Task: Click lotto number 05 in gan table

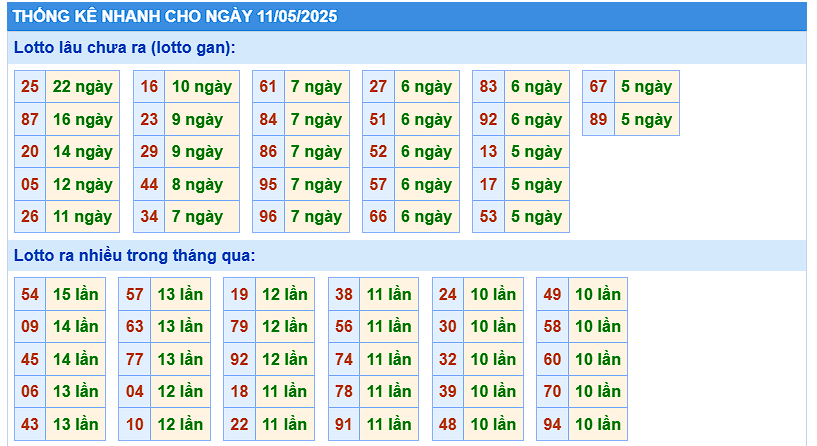Action: click(x=30, y=184)
